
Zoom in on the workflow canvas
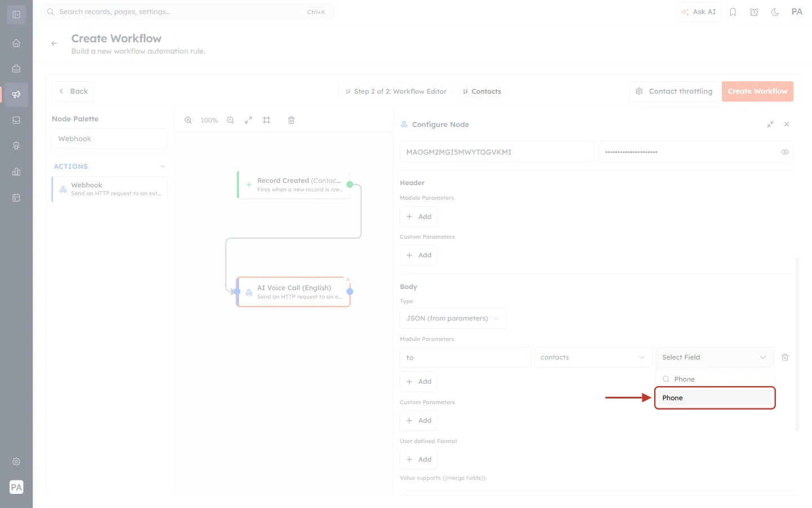coord(188,120)
